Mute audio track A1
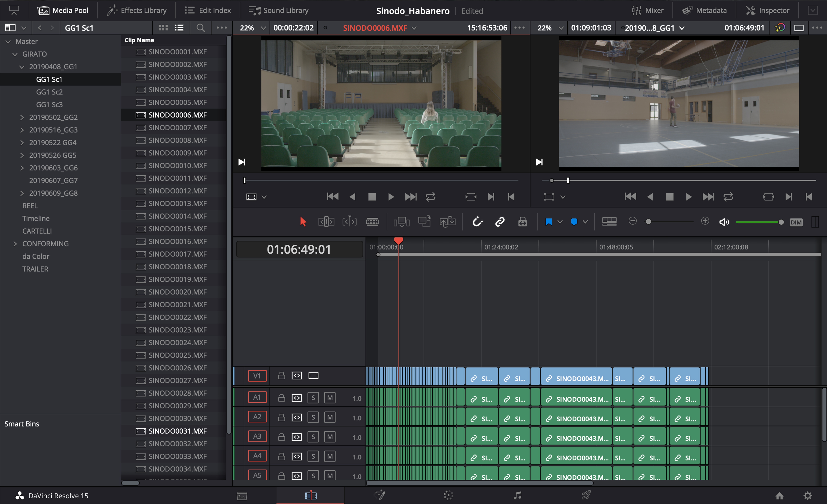The width and height of the screenshot is (827, 504). (330, 398)
